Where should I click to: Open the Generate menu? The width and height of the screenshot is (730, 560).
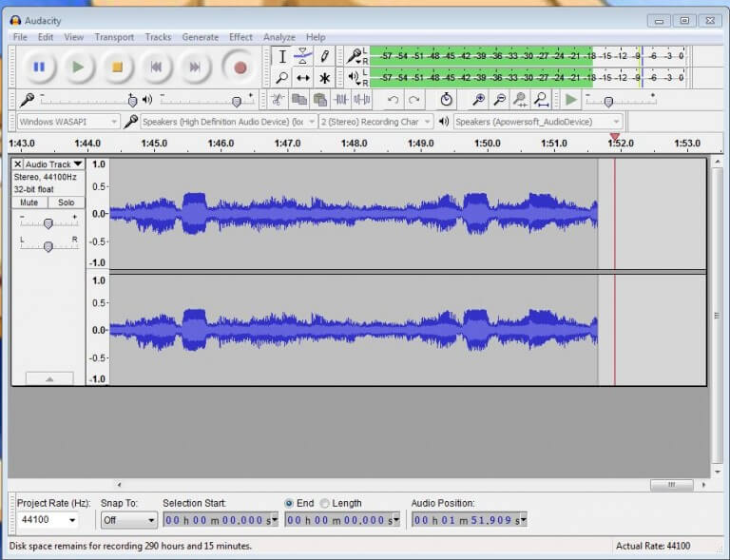coord(201,37)
